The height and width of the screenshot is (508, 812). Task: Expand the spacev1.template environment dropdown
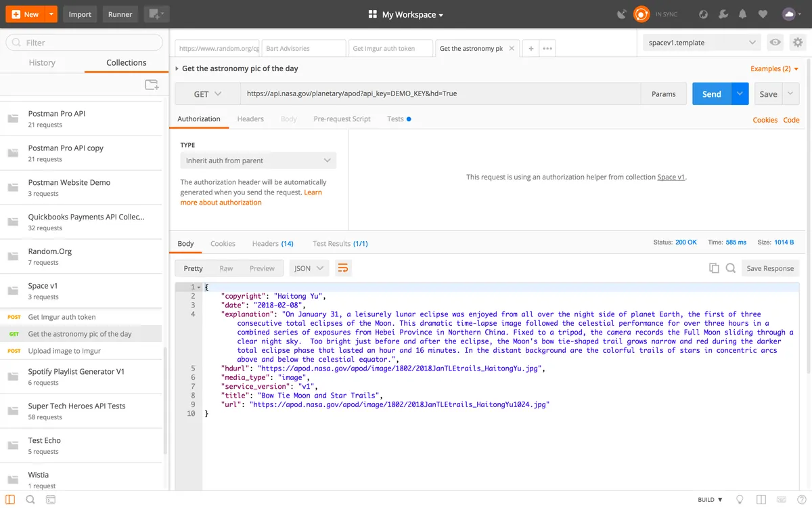tap(702, 43)
